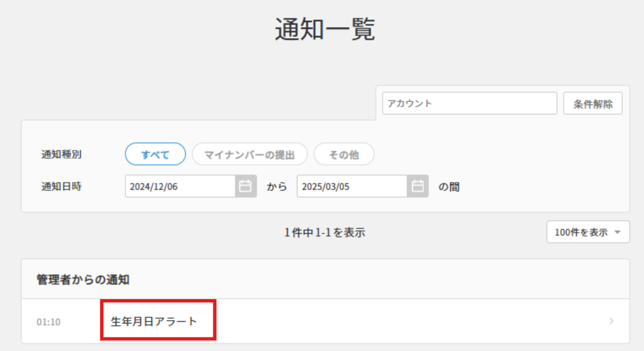Select the マイナンバーの提出 filter
The image size is (644, 351).
[249, 154]
